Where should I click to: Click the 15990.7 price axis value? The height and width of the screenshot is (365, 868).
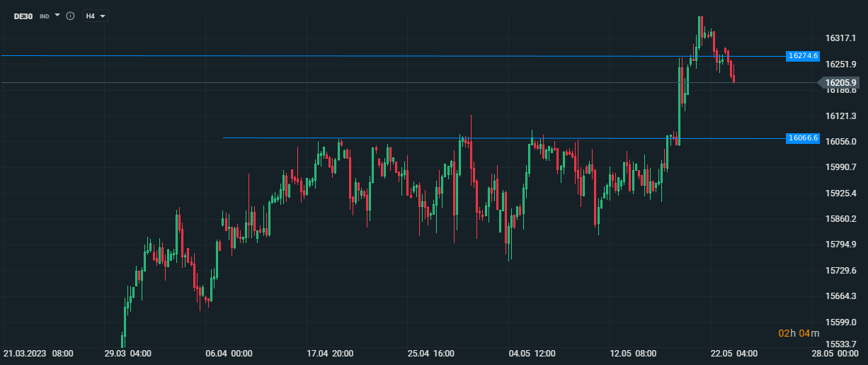[x=841, y=167]
